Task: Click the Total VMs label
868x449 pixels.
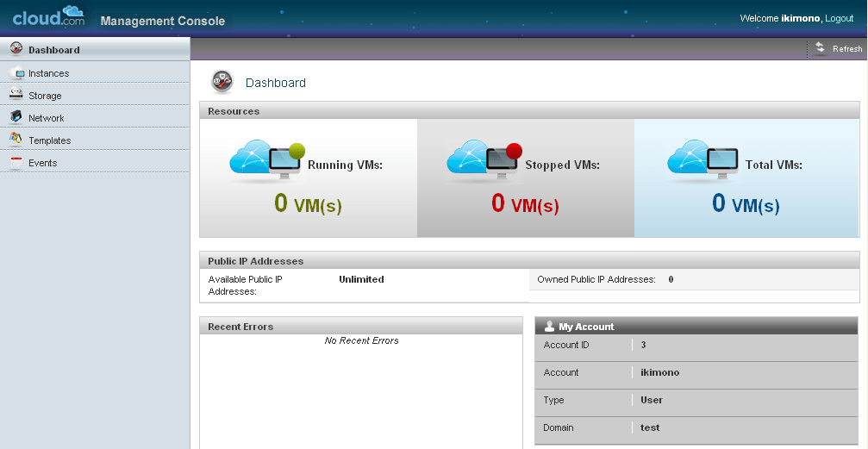Action: click(x=774, y=165)
